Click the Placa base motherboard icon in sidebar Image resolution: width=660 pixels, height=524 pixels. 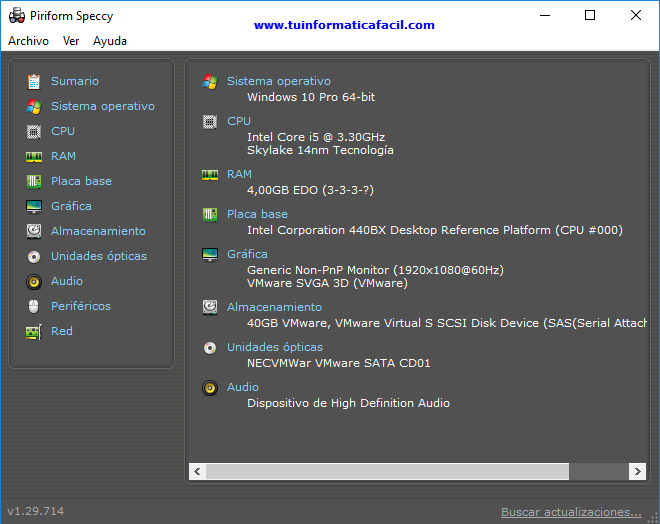[x=34, y=182]
